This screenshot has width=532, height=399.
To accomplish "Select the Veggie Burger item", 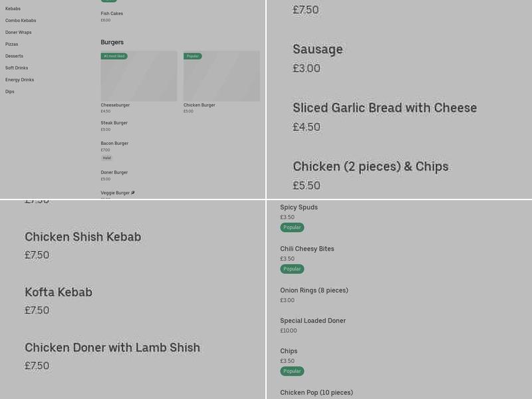I will 117,192.
